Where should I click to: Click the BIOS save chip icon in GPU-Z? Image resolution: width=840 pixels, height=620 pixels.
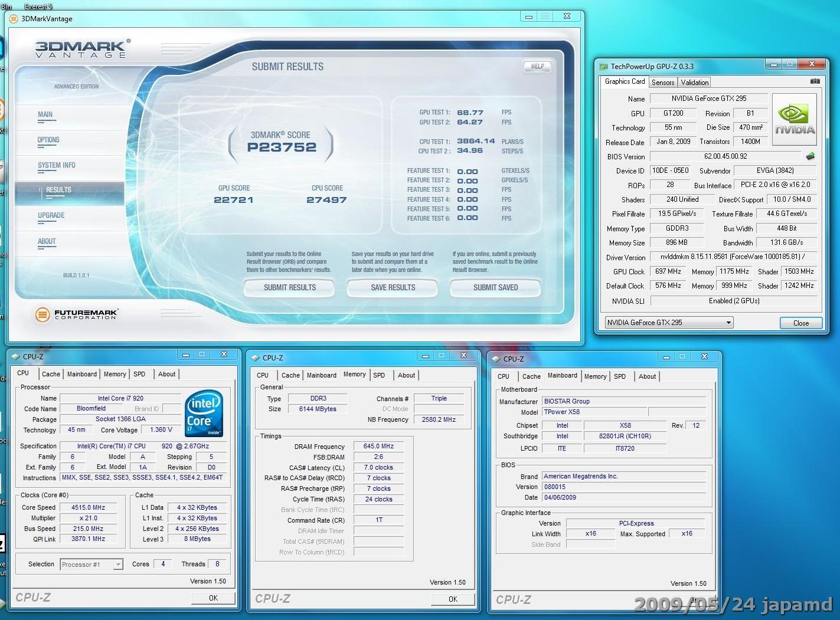point(810,156)
